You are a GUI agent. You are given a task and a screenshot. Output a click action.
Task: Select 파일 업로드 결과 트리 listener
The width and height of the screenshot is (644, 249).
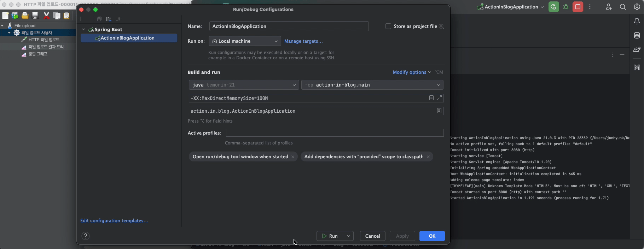click(46, 47)
